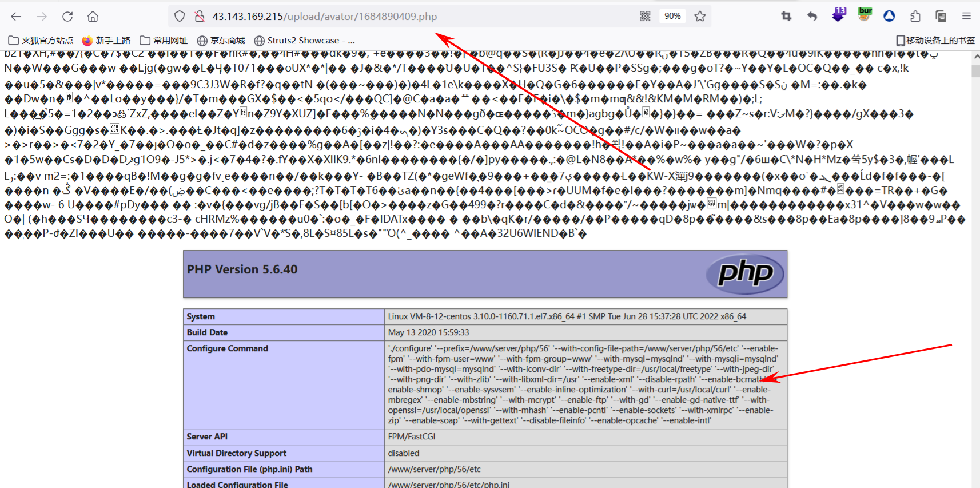View insecure connection lock info
980x488 pixels.
point(200,17)
